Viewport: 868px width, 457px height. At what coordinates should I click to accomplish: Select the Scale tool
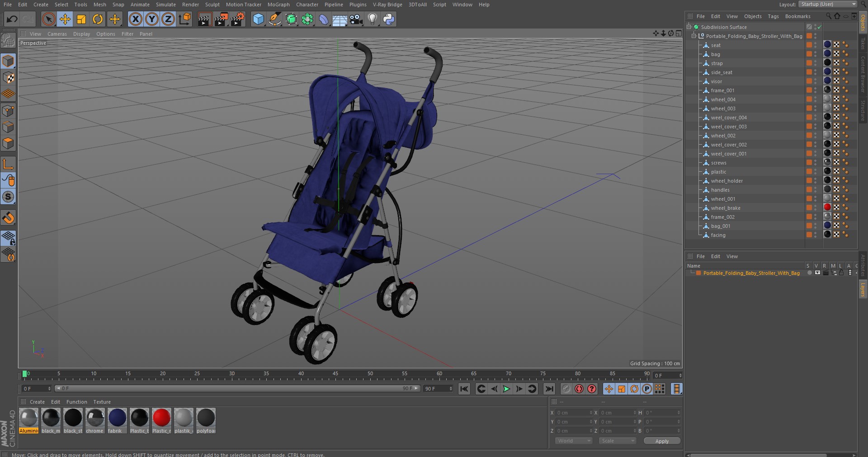[x=81, y=19]
